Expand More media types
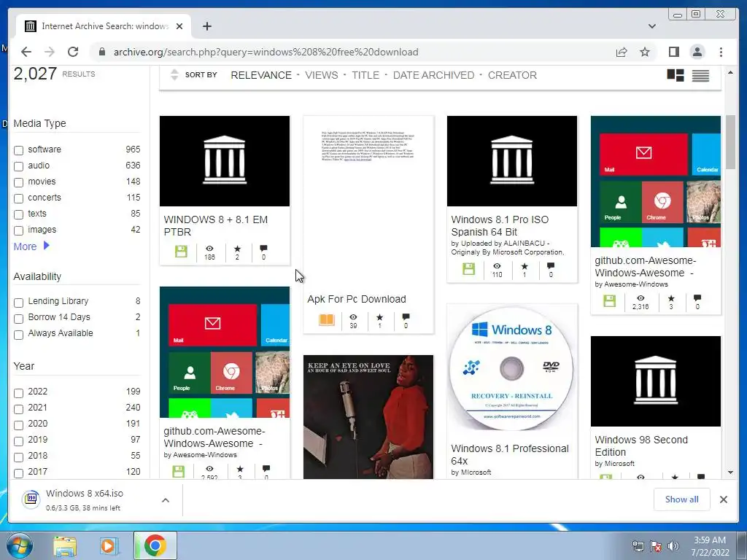The image size is (747, 560). [x=31, y=246]
